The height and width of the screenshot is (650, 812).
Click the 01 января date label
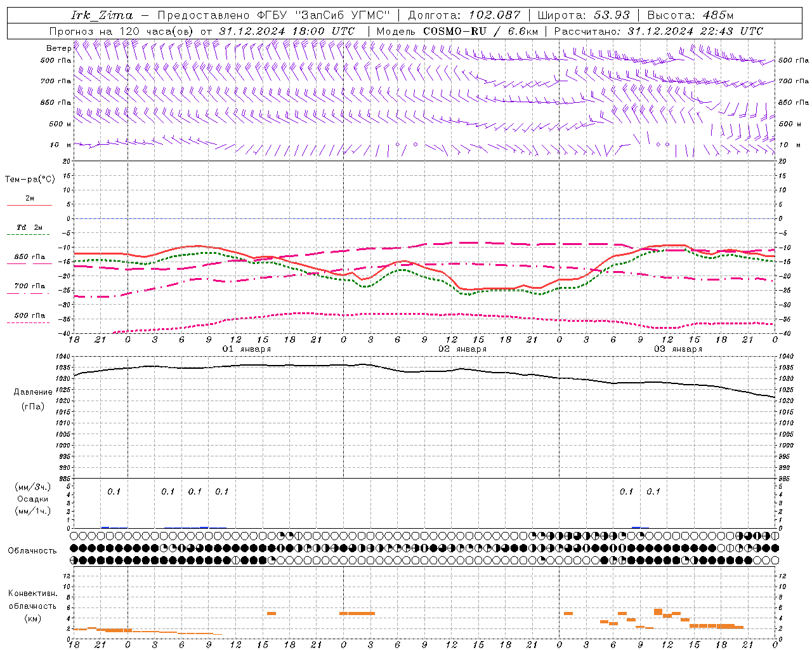(247, 349)
